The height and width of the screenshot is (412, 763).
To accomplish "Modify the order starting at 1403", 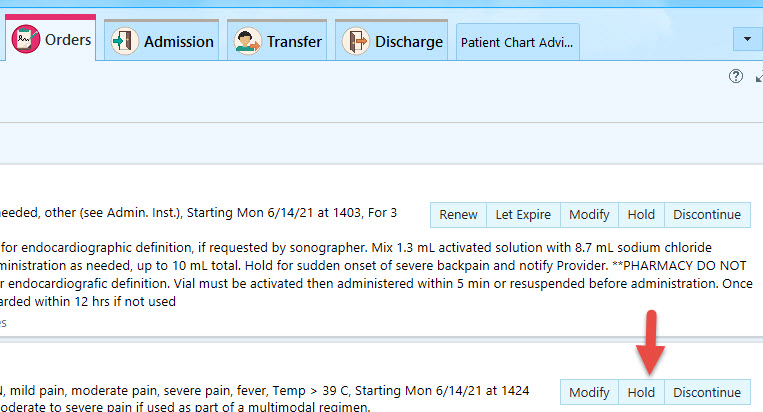I will coord(589,215).
